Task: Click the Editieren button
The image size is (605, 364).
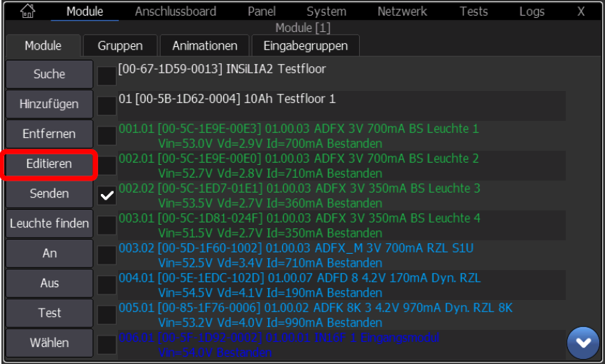Action: (49, 164)
